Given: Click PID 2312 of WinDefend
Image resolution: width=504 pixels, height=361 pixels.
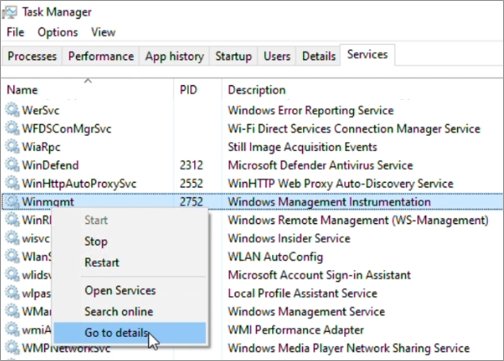Looking at the screenshot, I should 191,165.
